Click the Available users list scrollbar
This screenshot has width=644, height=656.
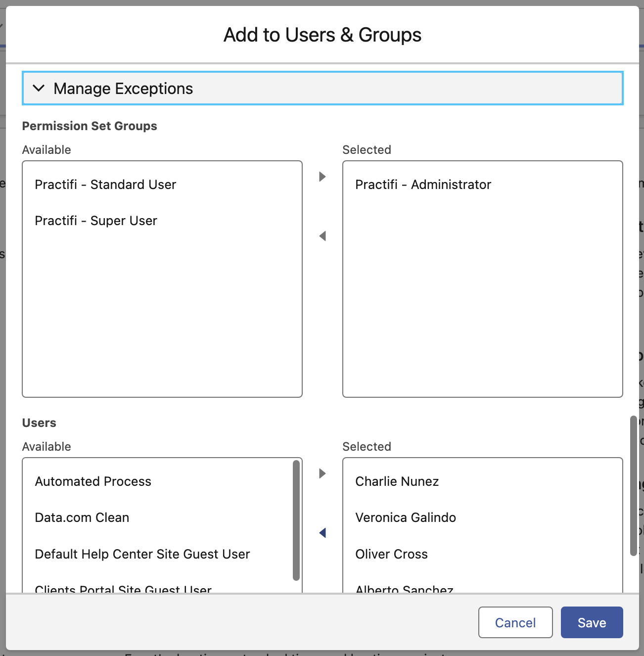pos(296,520)
